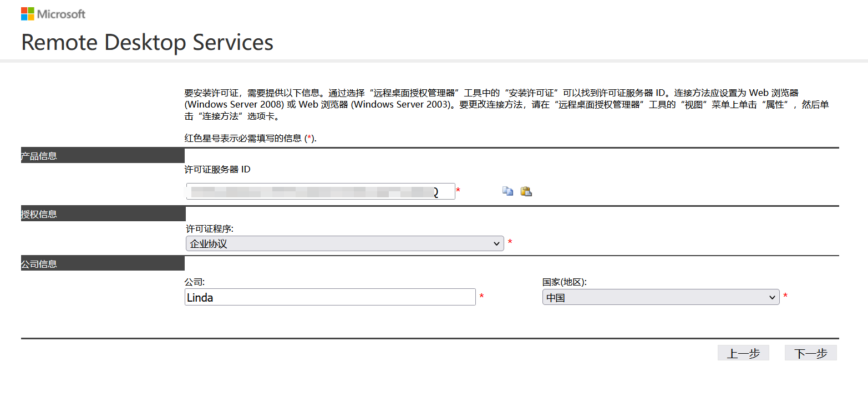868x397 pixels.
Task: Click the 红色星号表示必需填写的信息 note
Action: click(250, 138)
